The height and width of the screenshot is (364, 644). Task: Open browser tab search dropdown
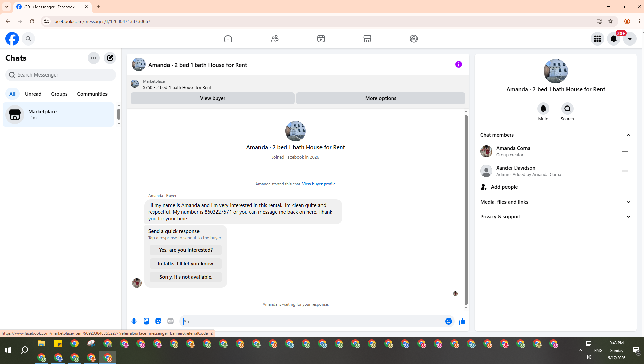pos(7,7)
